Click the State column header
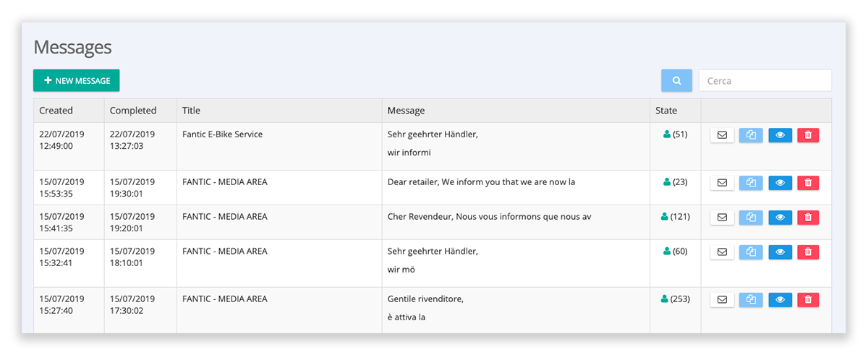This screenshot has height=360, width=868. tap(666, 111)
